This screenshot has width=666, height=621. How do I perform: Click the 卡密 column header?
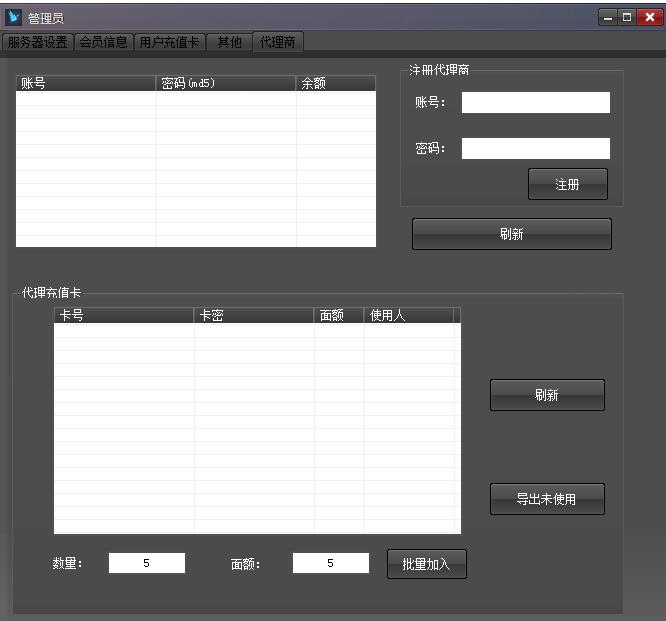click(254, 315)
